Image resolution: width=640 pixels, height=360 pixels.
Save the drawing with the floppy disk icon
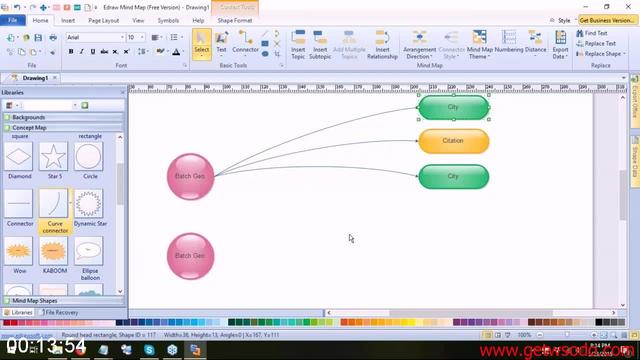38,38
